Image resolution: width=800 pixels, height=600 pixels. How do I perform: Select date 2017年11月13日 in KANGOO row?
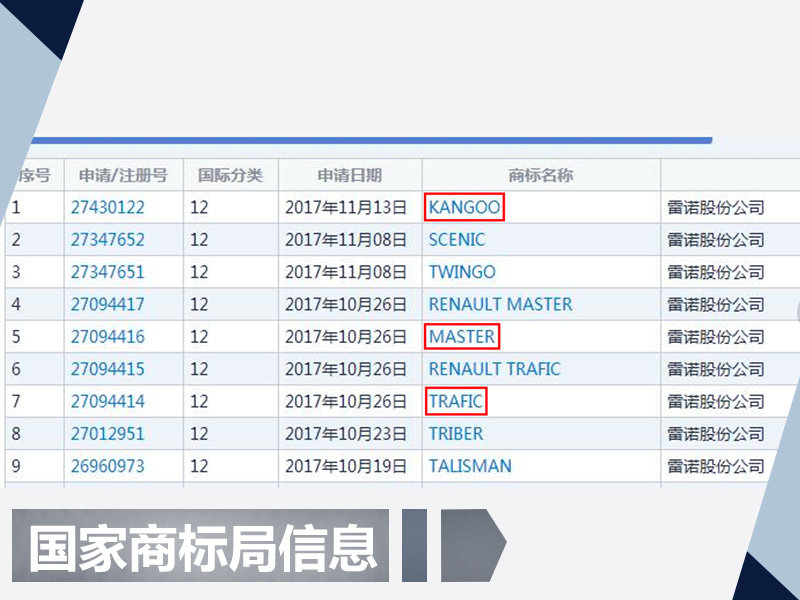346,207
